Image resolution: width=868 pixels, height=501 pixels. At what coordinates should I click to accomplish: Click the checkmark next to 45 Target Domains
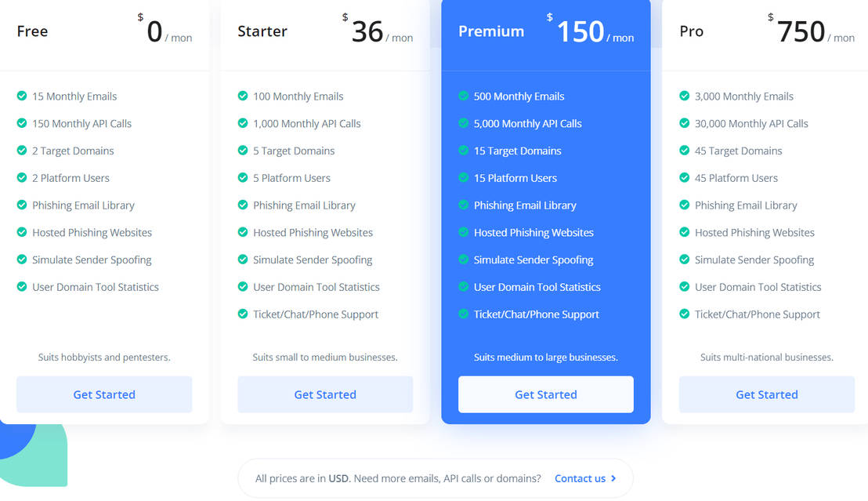coord(684,151)
